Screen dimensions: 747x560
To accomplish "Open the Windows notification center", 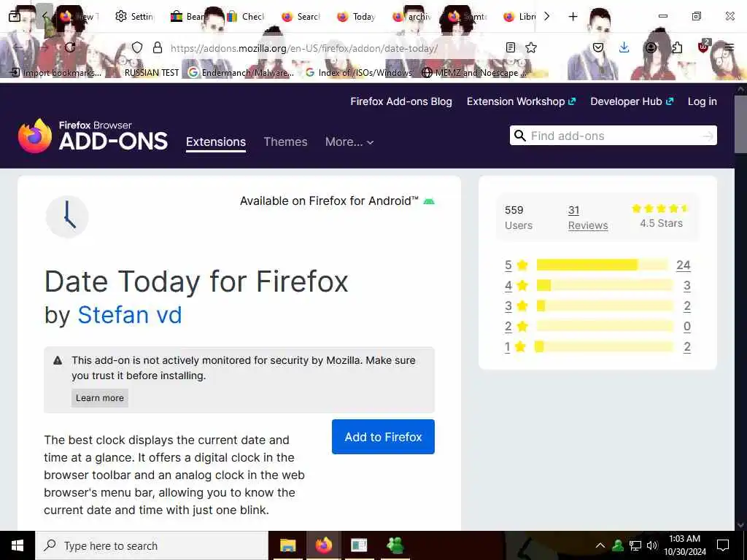I will [x=723, y=545].
